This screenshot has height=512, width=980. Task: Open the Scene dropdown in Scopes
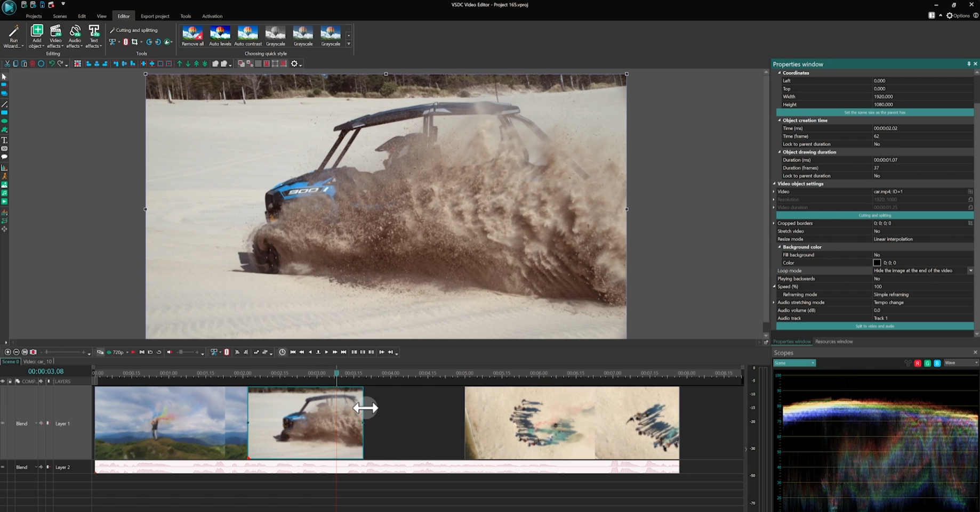click(x=794, y=363)
